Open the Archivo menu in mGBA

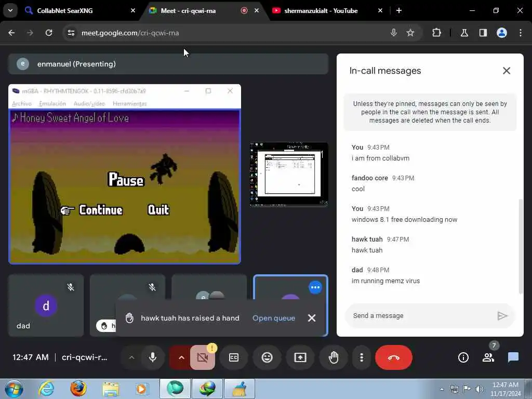click(x=22, y=104)
